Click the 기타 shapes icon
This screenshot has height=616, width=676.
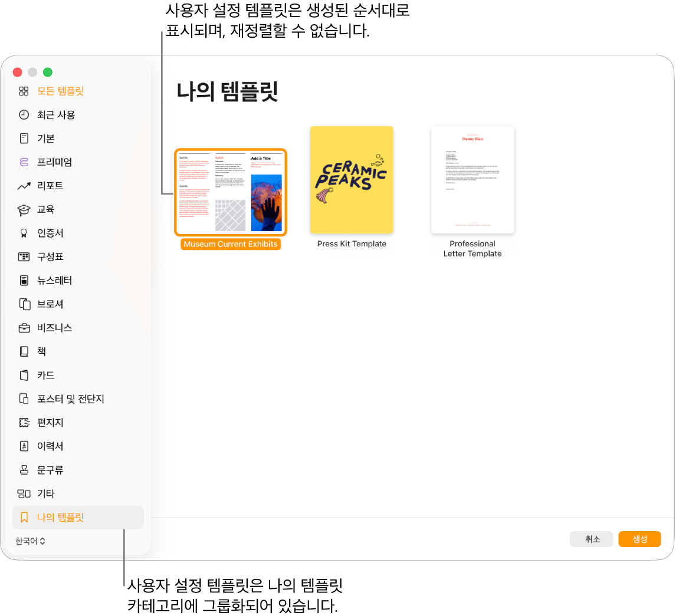click(x=24, y=493)
